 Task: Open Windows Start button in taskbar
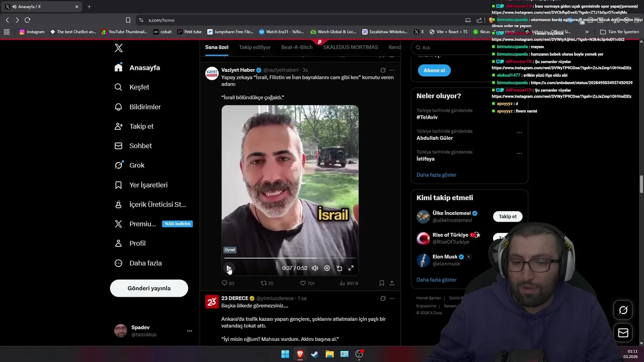pos(285,354)
